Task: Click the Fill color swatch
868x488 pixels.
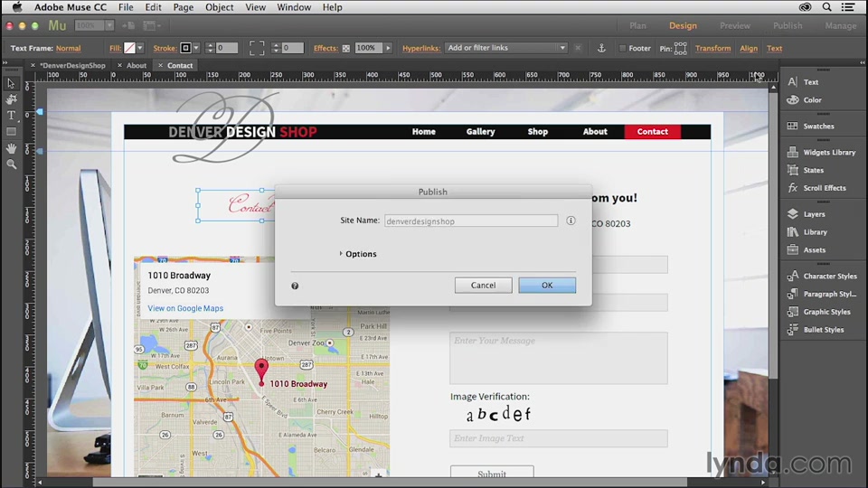Action: click(129, 48)
